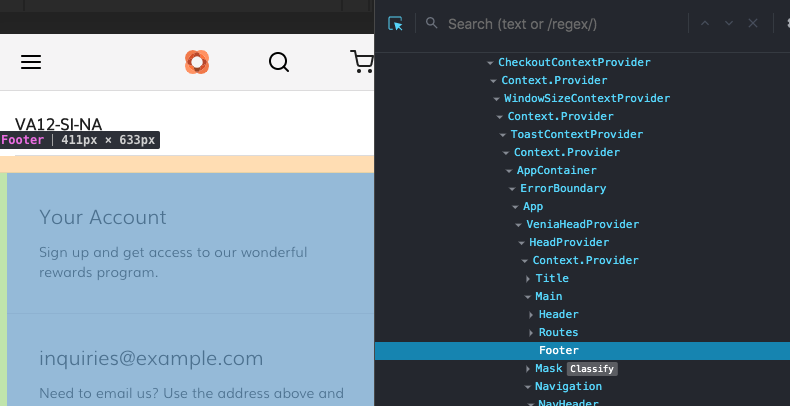Collapse the Main component node

coord(528,297)
